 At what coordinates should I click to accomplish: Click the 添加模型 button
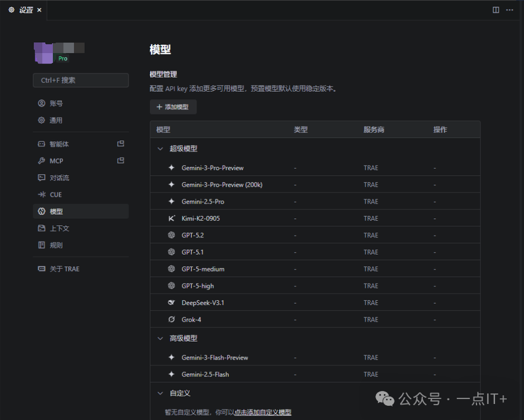pos(173,107)
